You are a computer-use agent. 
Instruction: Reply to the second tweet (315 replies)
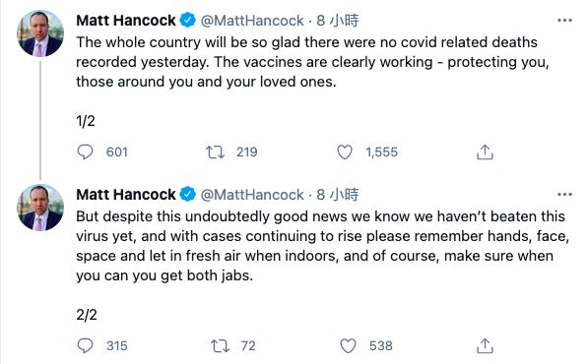pyautogui.click(x=85, y=345)
